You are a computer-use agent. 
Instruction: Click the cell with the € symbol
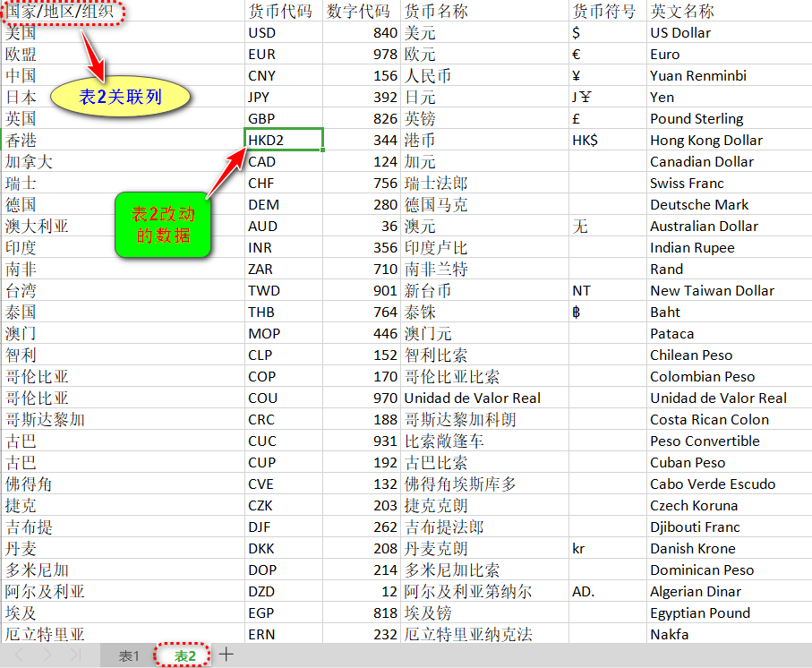[607, 55]
